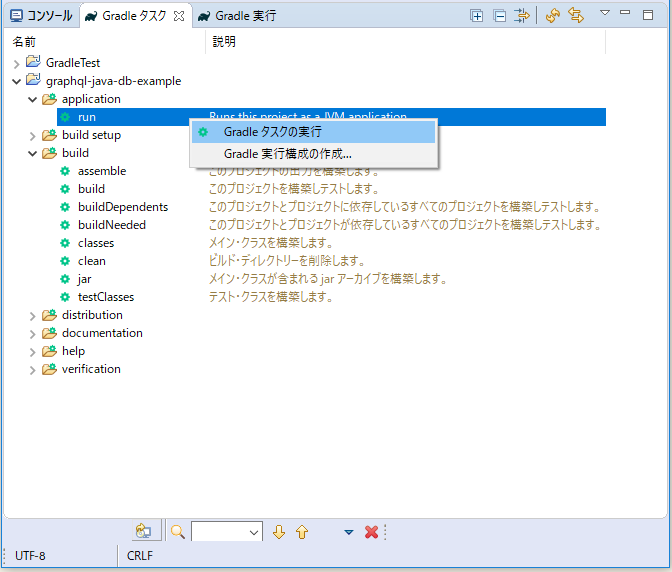The image size is (672, 572).
Task: Click the red X icon in bottom bar
Action: click(371, 532)
